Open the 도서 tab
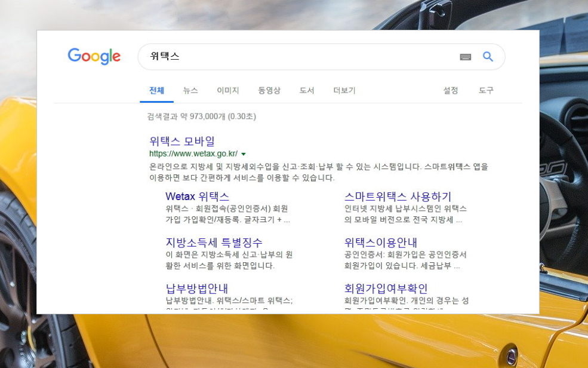588x368 pixels. pyautogui.click(x=307, y=90)
